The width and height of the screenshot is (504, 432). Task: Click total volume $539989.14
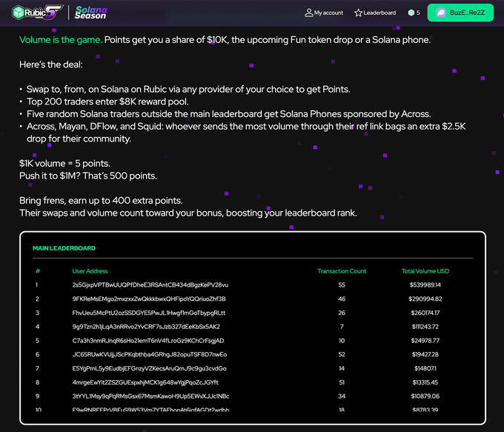pos(425,285)
